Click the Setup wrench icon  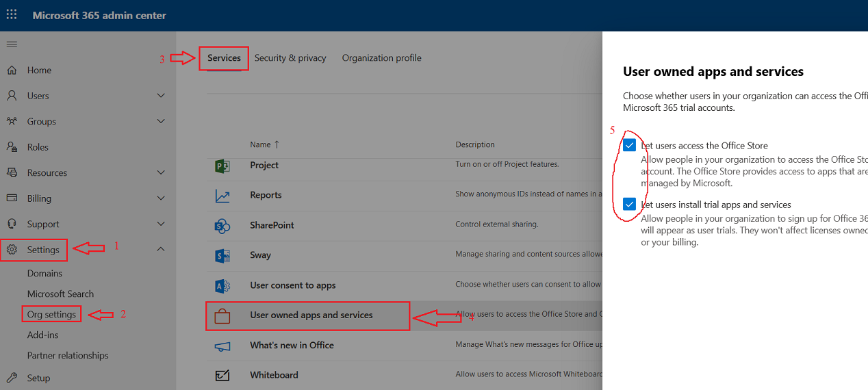coord(12,378)
